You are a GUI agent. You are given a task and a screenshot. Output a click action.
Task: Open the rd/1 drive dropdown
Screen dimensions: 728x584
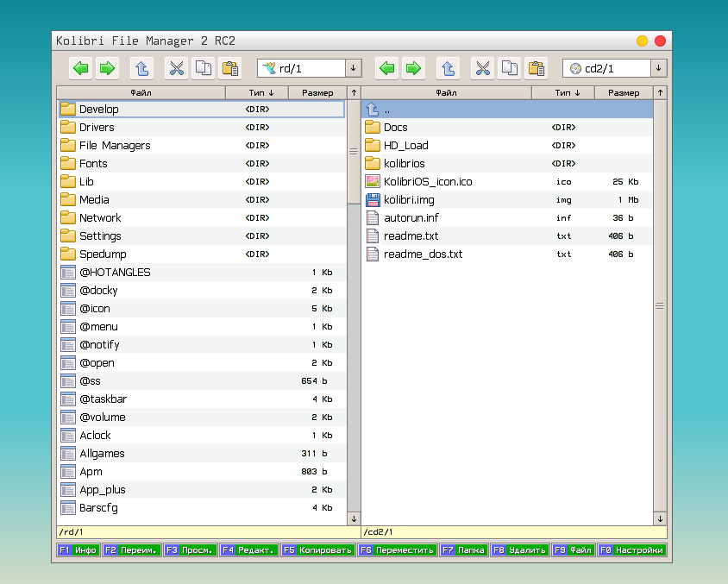click(x=353, y=68)
